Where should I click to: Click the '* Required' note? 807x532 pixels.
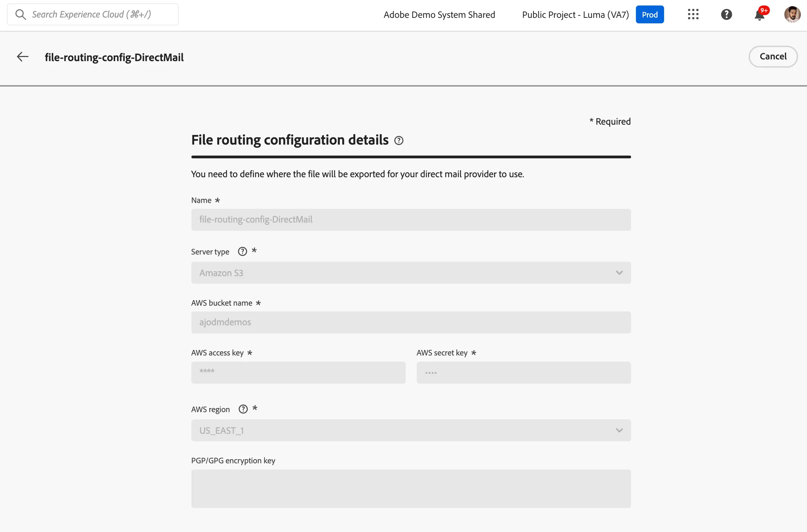click(x=610, y=121)
